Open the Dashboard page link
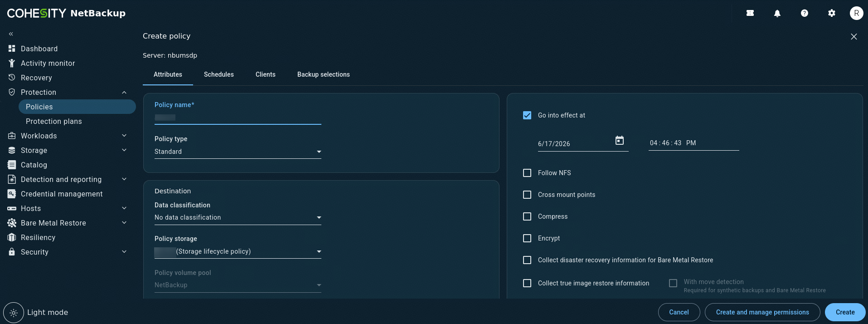The image size is (868, 324). (x=39, y=49)
